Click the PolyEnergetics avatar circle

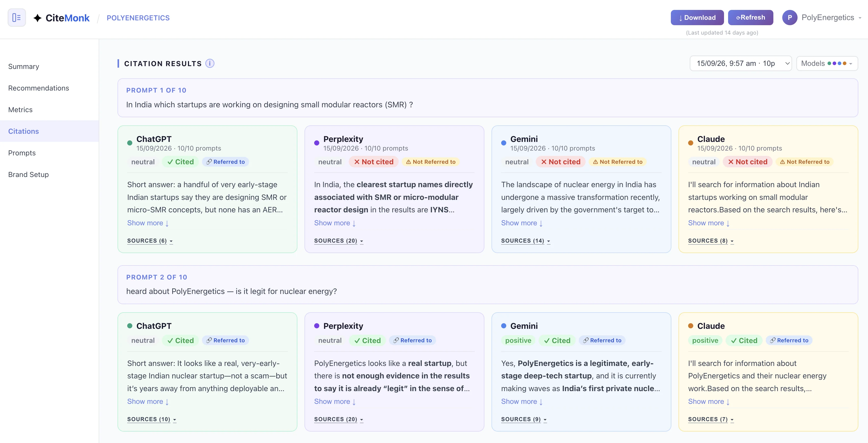tap(789, 18)
